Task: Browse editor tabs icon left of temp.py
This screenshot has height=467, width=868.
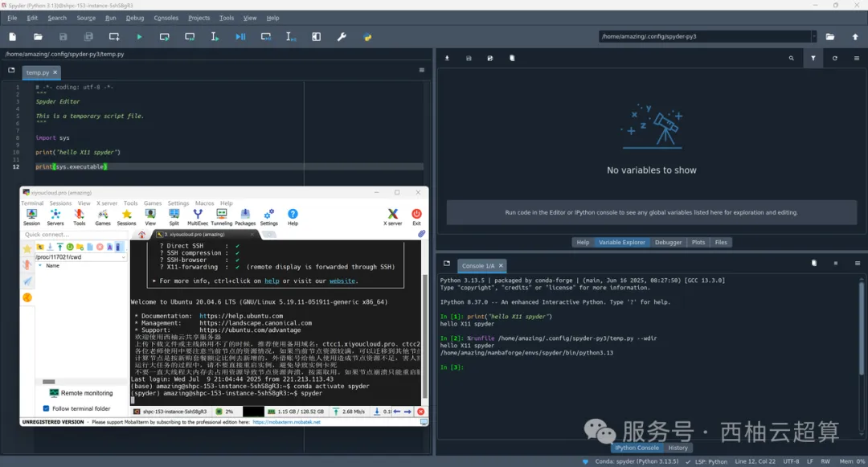Action: 11,70
